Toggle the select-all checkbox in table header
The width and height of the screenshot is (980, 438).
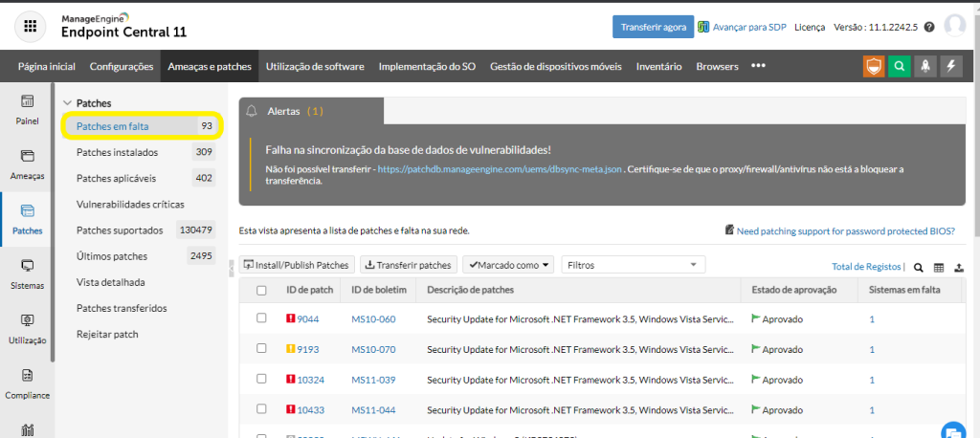[261, 291]
